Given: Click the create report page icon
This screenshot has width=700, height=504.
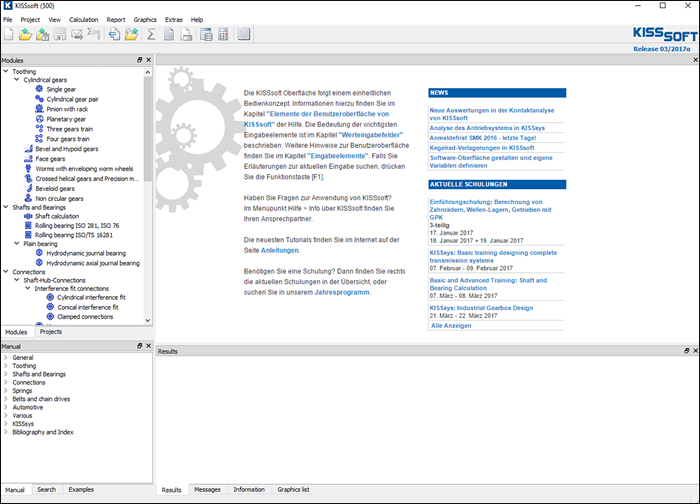Looking at the screenshot, I should [169, 34].
